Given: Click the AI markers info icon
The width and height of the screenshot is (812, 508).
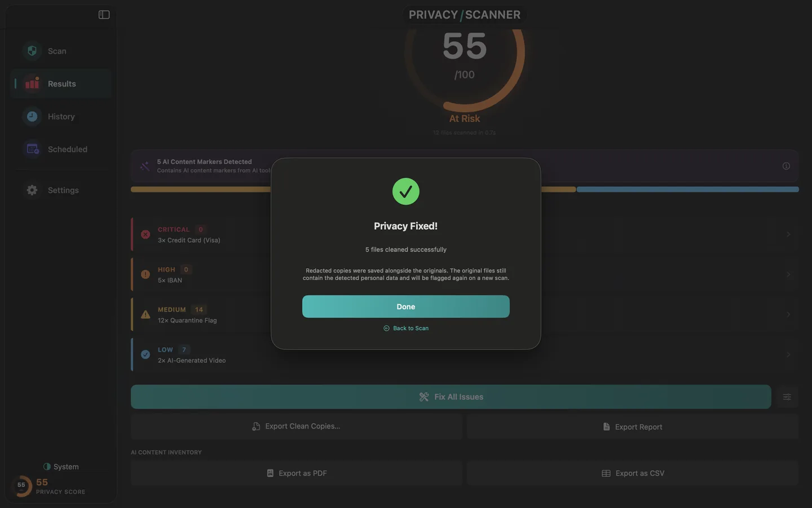Looking at the screenshot, I should coord(786,166).
